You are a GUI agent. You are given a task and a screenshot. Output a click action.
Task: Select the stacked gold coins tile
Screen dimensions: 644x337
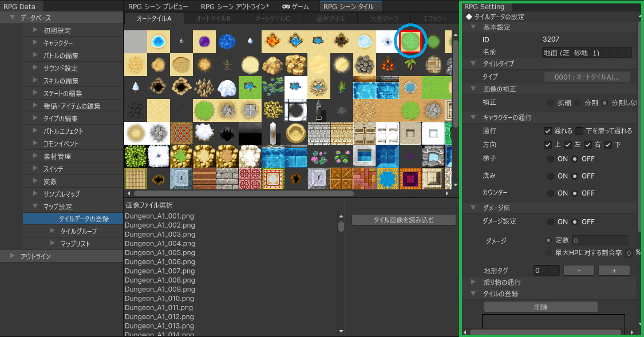tap(296, 64)
